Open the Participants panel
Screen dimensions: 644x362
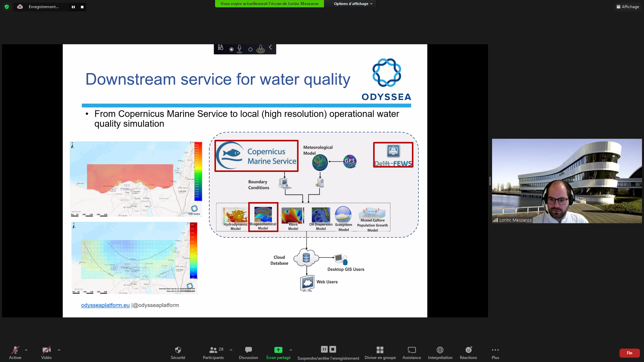213,350
